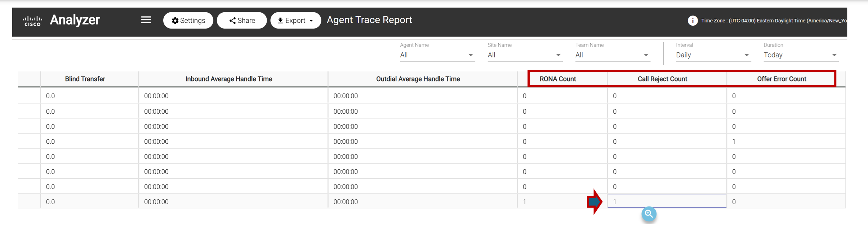Sort by the RONA Count column header
The height and width of the screenshot is (252, 868).
click(557, 79)
